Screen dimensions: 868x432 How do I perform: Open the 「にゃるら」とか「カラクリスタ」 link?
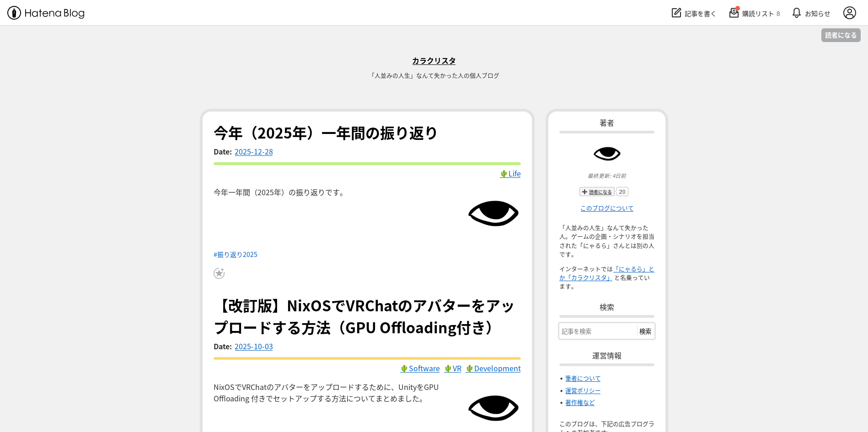tap(607, 273)
